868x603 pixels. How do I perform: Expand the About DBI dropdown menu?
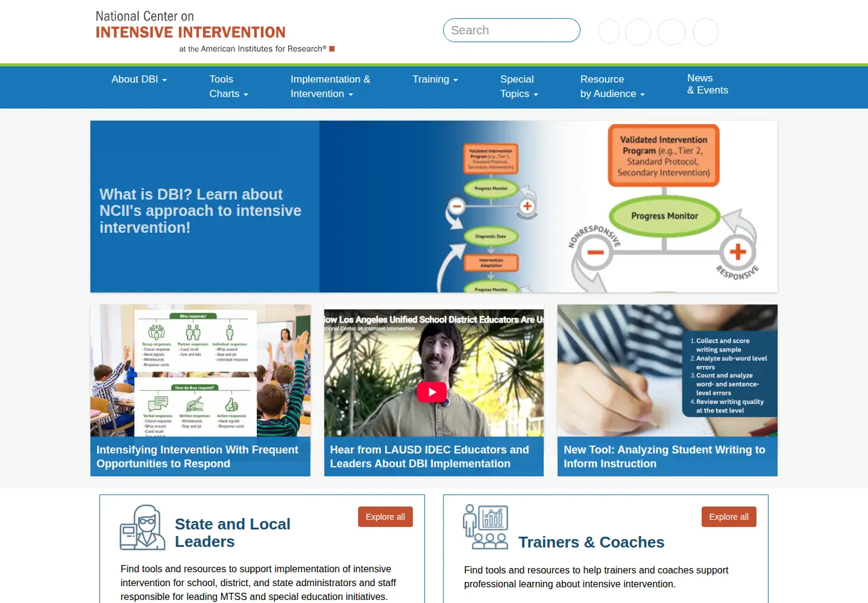[139, 79]
